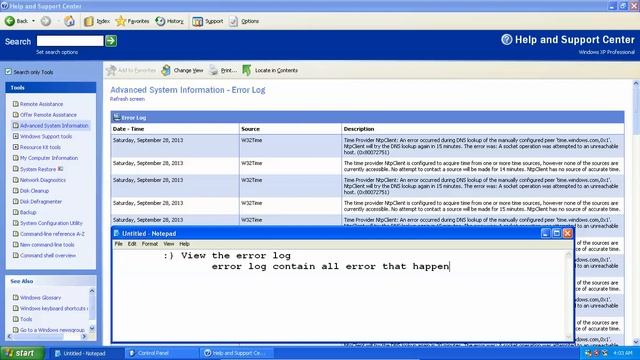The width and height of the screenshot is (640, 360).
Task: Open Set search options link
Action: tap(57, 52)
